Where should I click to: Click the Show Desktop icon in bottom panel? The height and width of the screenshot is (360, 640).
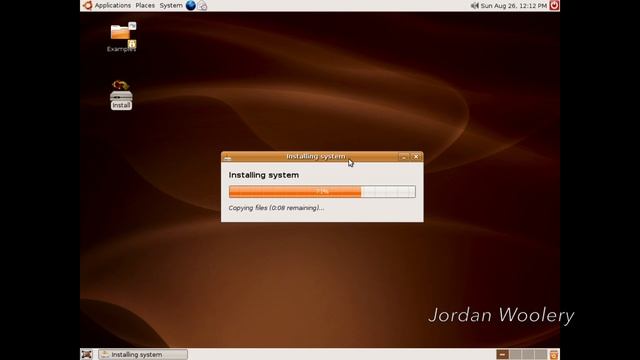(x=87, y=354)
